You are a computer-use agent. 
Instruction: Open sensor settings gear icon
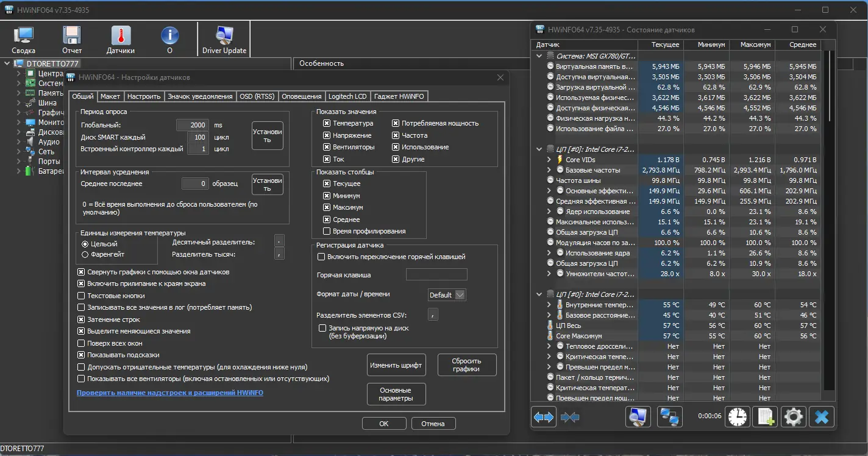(793, 417)
